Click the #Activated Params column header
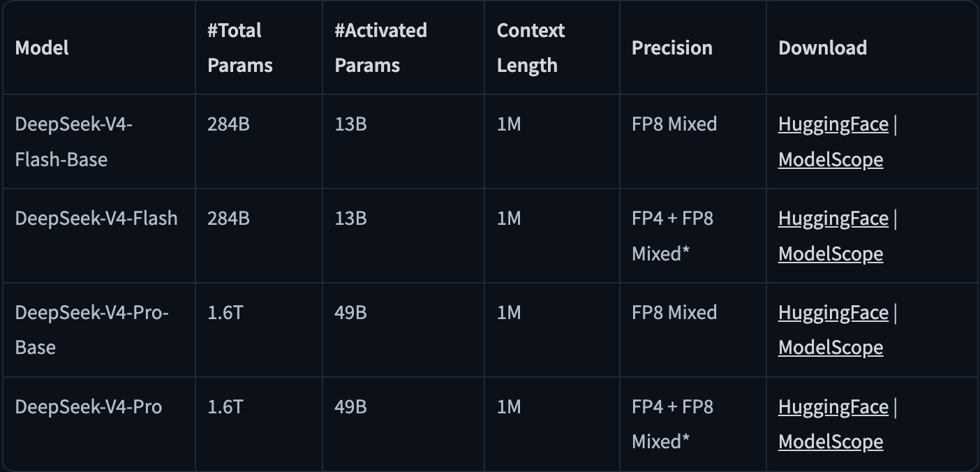This screenshot has height=472, width=980. 380,48
